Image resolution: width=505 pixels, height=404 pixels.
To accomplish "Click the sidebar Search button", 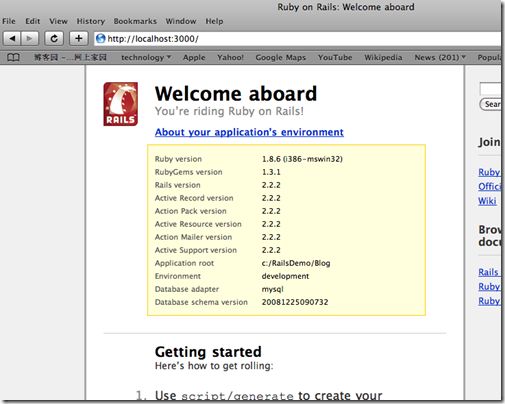I will pyautogui.click(x=490, y=104).
